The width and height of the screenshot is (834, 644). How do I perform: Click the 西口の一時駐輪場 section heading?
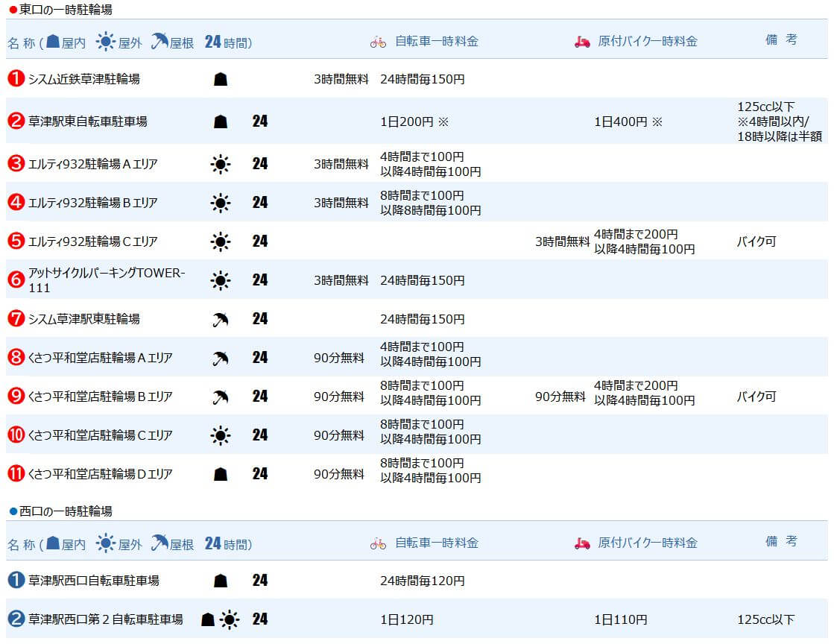click(x=66, y=511)
